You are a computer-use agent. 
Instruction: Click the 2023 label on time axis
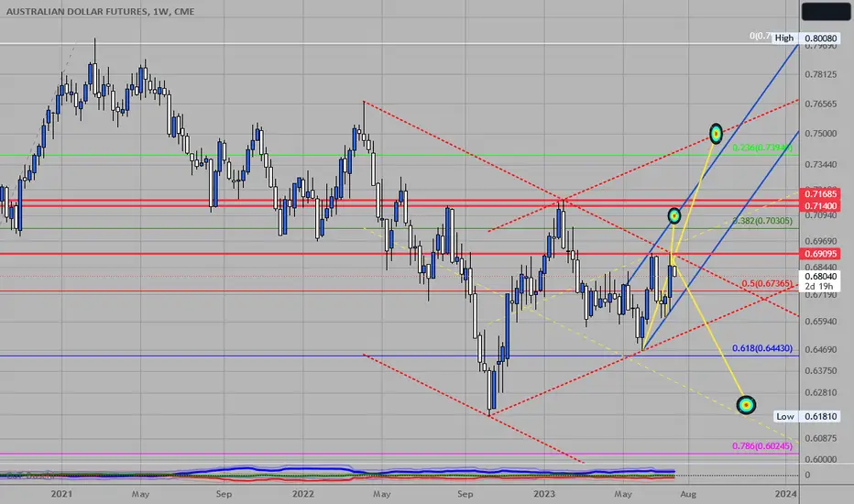pyautogui.click(x=544, y=494)
